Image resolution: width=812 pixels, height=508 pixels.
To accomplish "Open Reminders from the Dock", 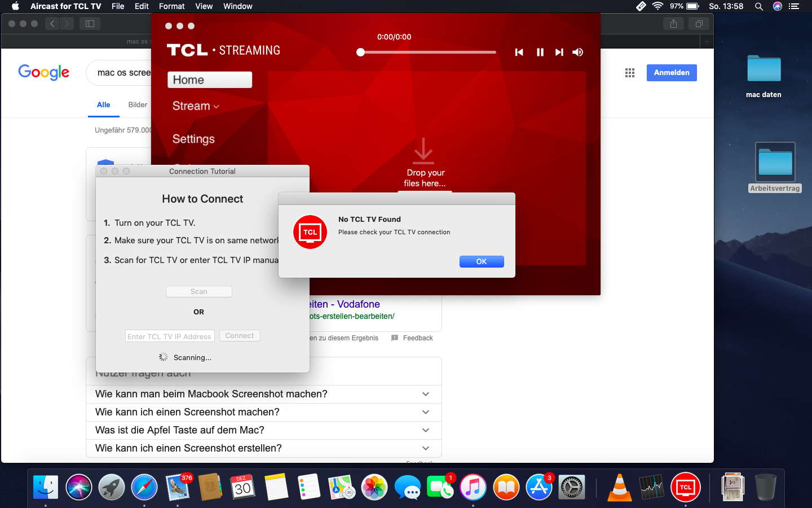I will pos(309,487).
